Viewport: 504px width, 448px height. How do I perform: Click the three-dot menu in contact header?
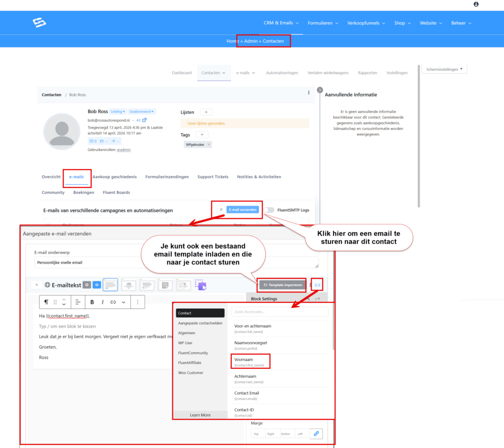[x=309, y=92]
